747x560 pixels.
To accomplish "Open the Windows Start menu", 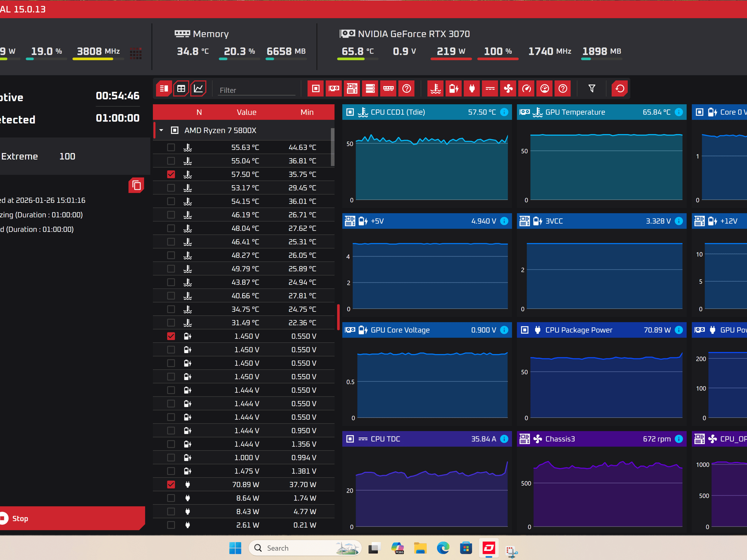I will 235,548.
